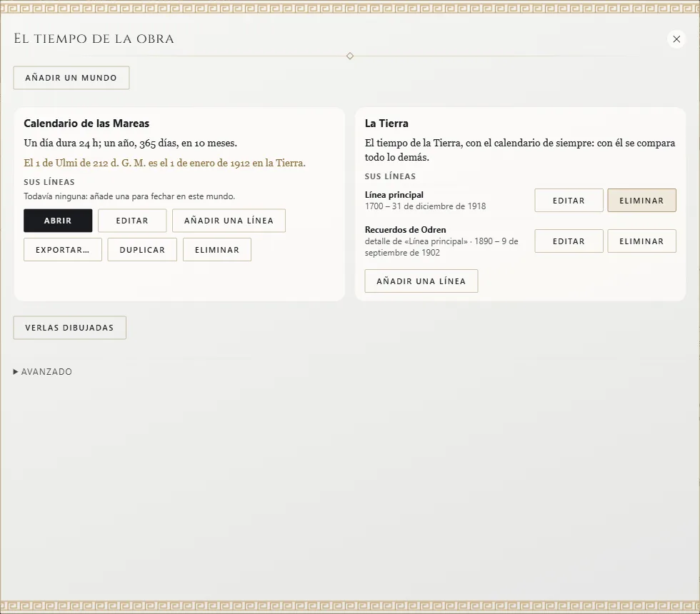Export the Calendario de las Mareas world

tap(63, 249)
